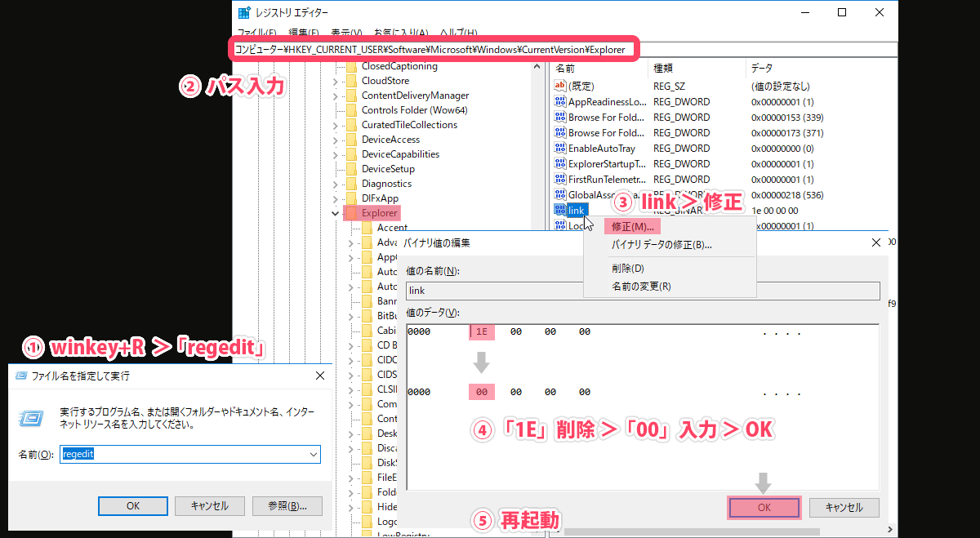This screenshot has width=980, height=538.
Task: Click the Registry Editor app icon in title bar
Action: point(245,13)
